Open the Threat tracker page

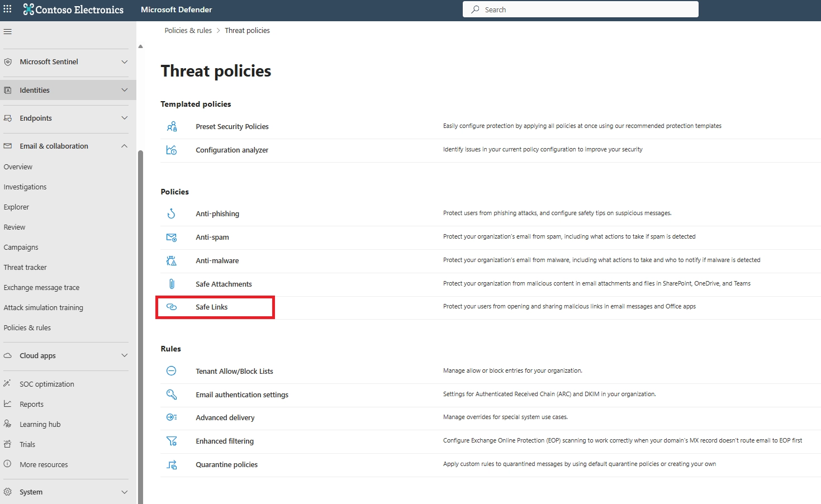coord(25,267)
